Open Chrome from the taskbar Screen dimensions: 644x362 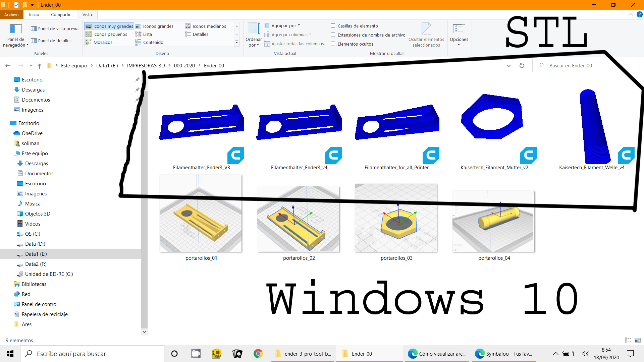258,354
